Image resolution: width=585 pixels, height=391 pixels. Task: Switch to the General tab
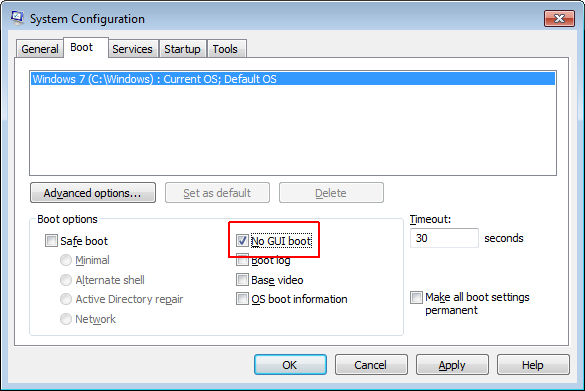point(40,49)
